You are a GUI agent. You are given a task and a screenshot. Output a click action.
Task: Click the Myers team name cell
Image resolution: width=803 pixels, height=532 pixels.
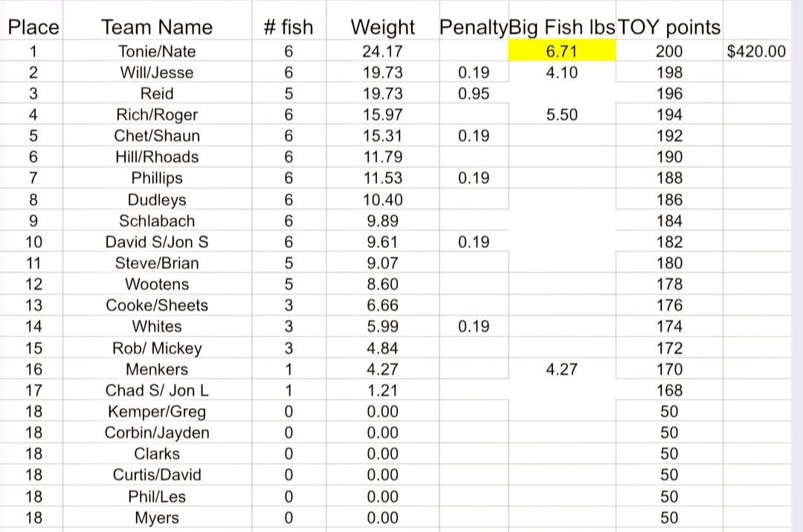pyautogui.click(x=157, y=518)
